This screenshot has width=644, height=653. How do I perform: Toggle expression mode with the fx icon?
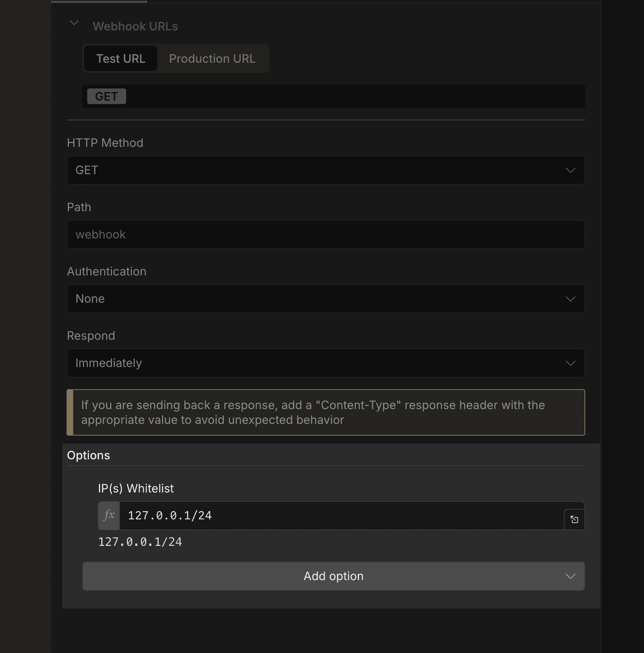coord(109,515)
